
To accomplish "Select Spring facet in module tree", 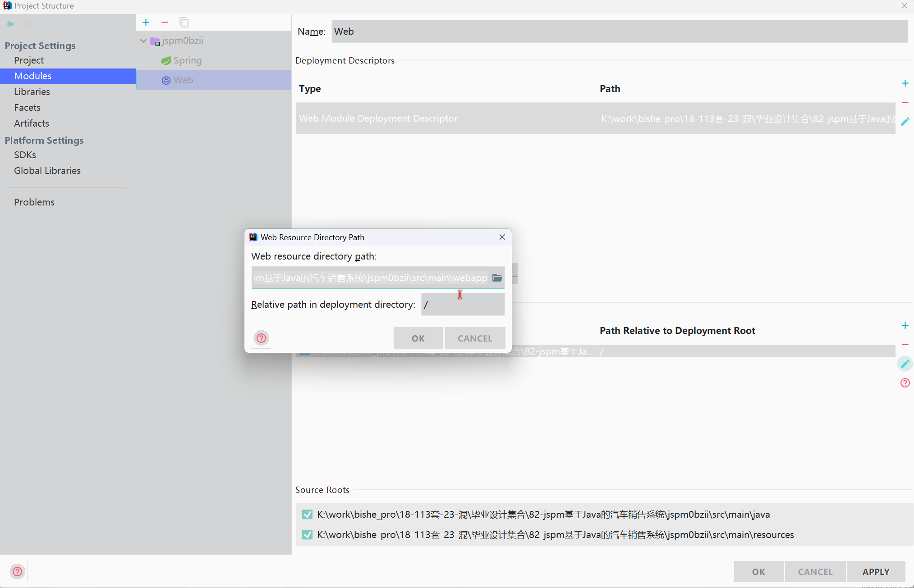I will (x=187, y=60).
